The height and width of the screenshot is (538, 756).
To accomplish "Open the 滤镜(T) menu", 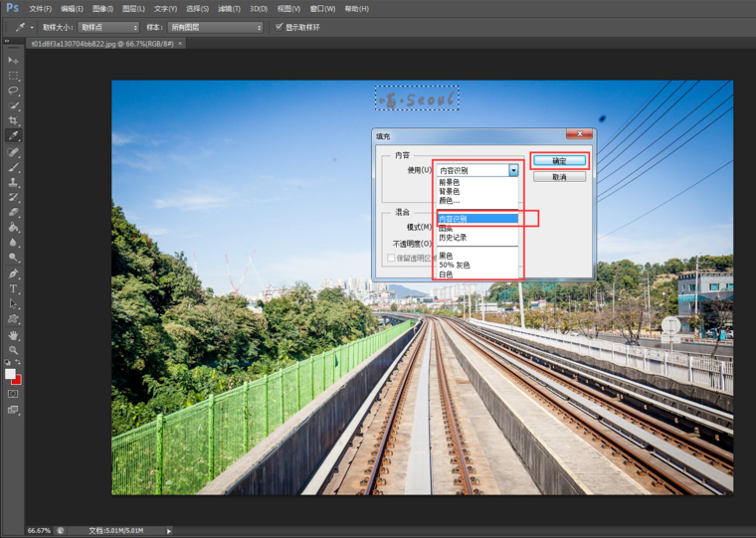I will (x=229, y=9).
